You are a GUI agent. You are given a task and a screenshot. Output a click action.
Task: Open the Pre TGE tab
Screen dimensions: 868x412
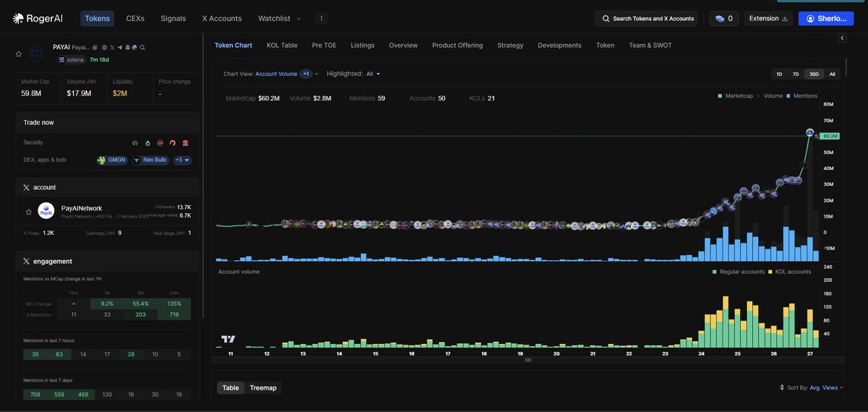(x=324, y=45)
